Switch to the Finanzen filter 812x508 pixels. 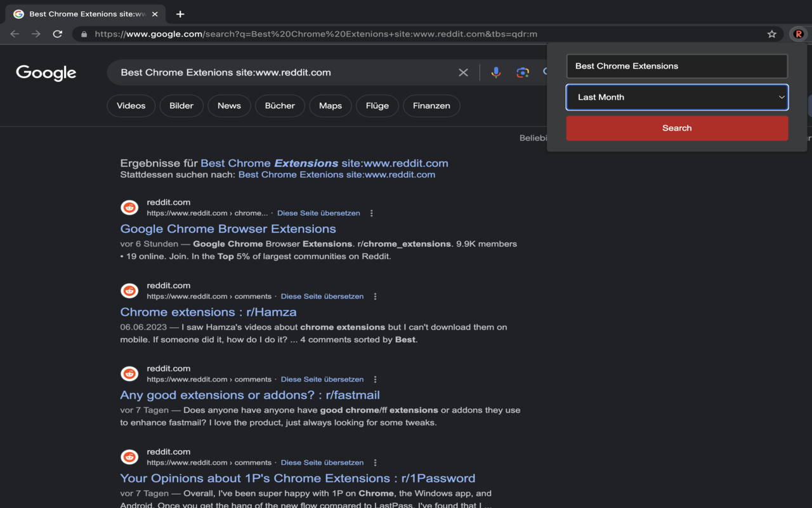431,106
